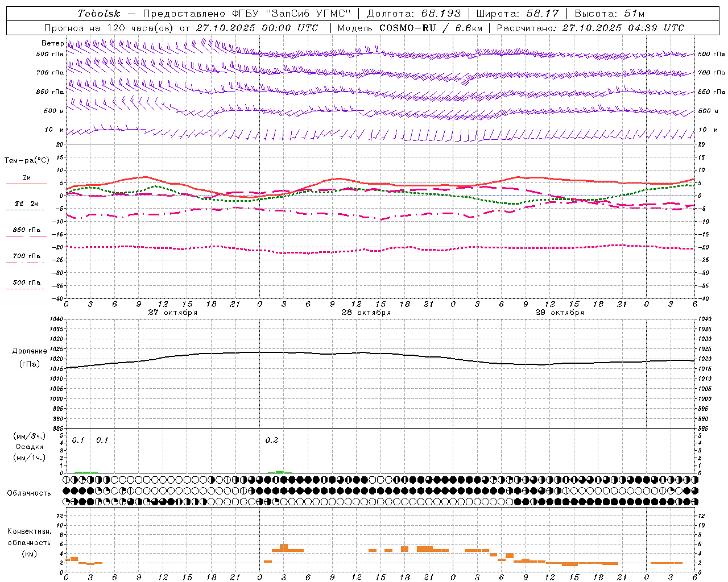Click the (гПа) unit under Давление
Screen dimensions: 728x582
(29, 364)
